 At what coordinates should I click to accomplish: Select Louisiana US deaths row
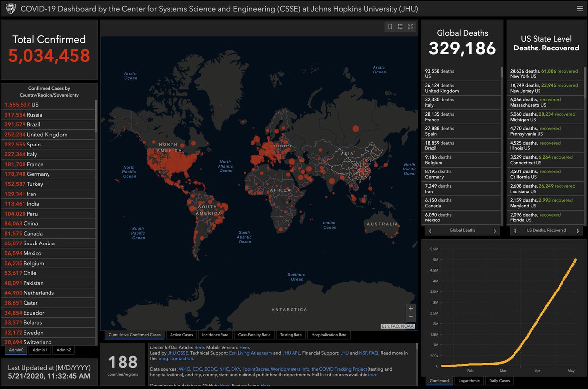[x=545, y=189]
